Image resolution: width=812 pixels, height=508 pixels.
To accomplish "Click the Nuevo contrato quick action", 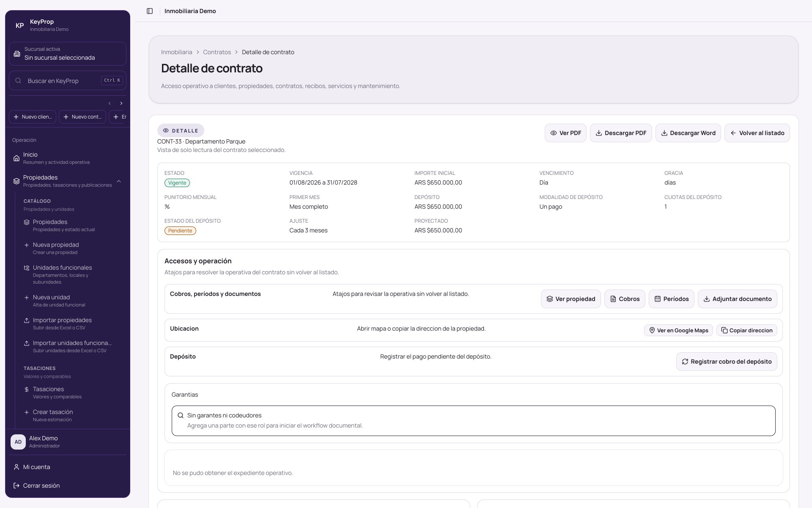I will pyautogui.click(x=82, y=117).
